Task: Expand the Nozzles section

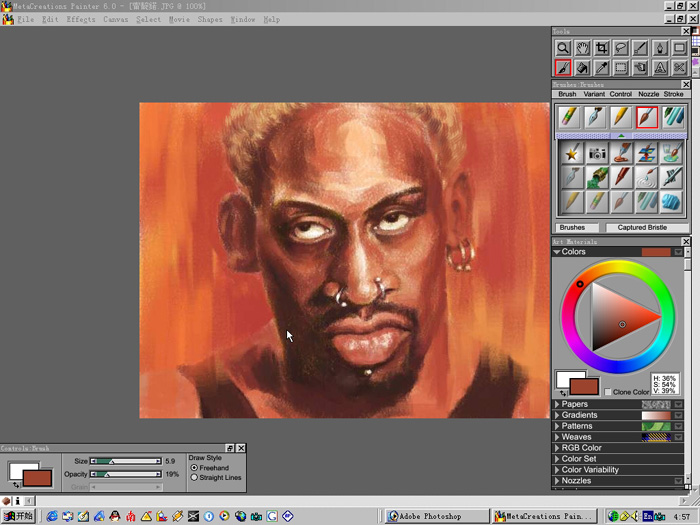Action: (x=557, y=480)
